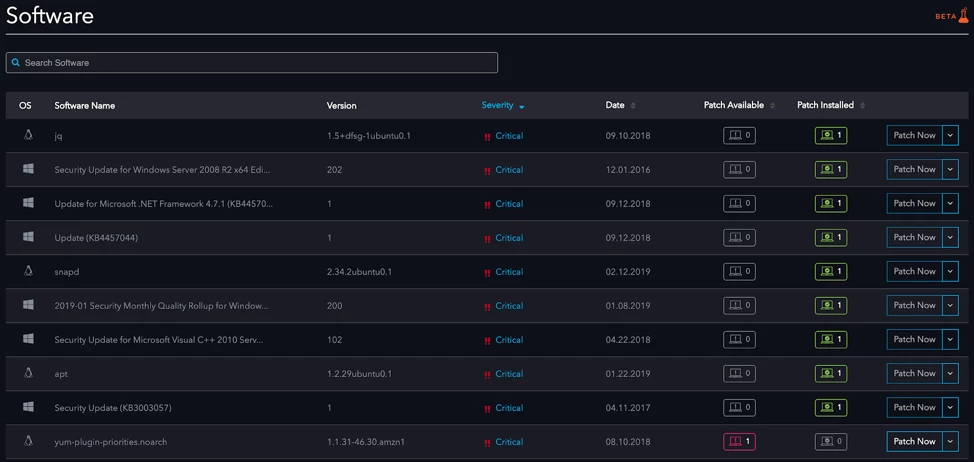This screenshot has width=974, height=462.
Task: Click the Software page heading
Action: pos(50,16)
